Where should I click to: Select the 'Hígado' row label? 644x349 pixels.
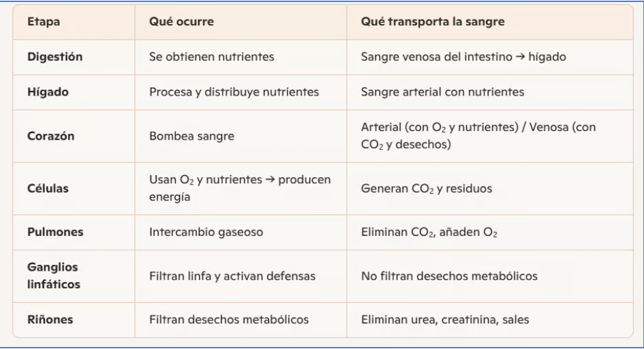[46, 92]
